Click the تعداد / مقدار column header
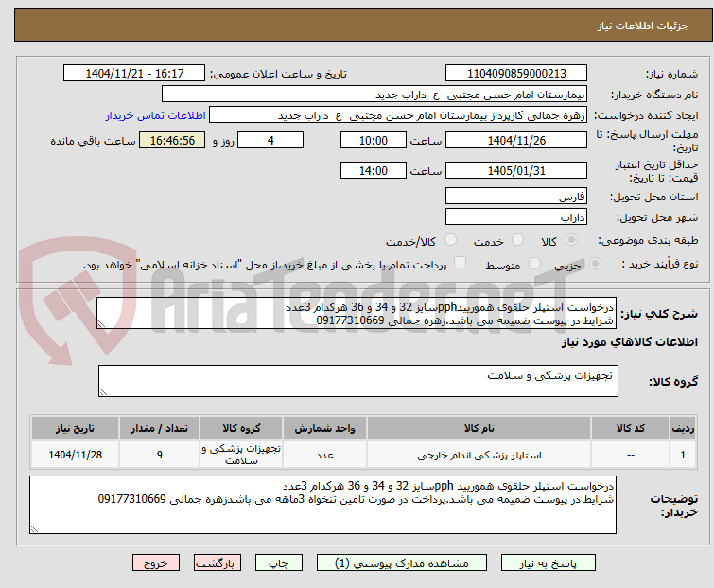This screenshot has height=588, width=714. pyautogui.click(x=160, y=428)
